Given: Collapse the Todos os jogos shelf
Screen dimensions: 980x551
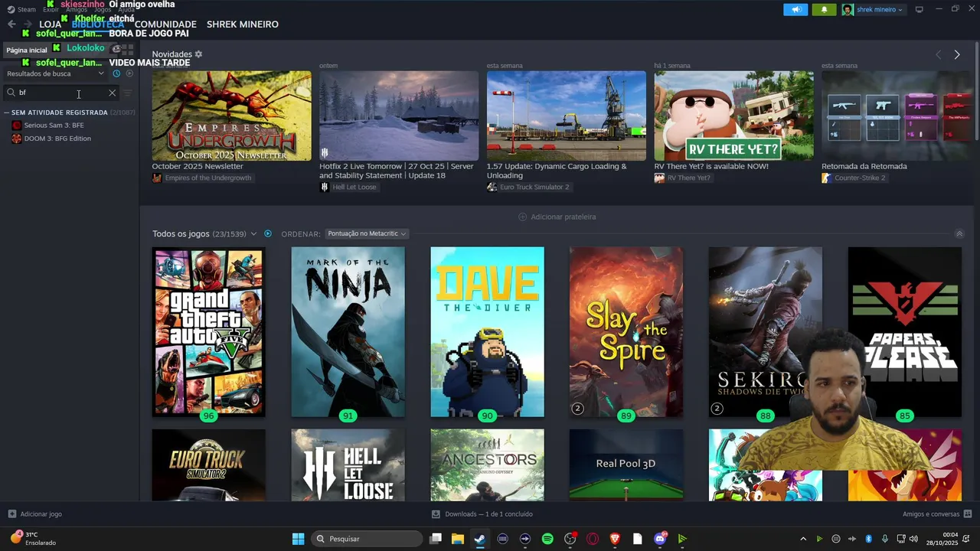Looking at the screenshot, I should pyautogui.click(x=959, y=233).
